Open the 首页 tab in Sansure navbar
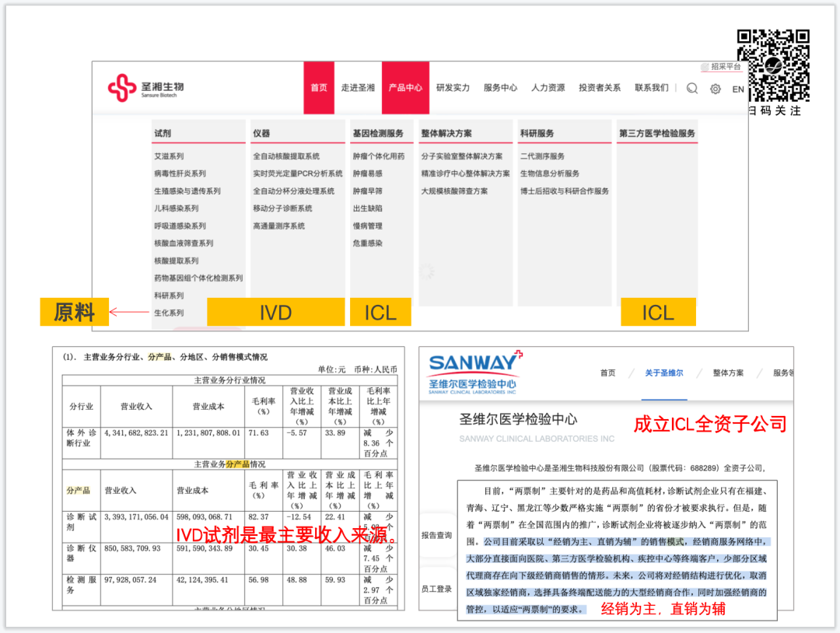Screen dimensions: 840x633 [x=319, y=88]
